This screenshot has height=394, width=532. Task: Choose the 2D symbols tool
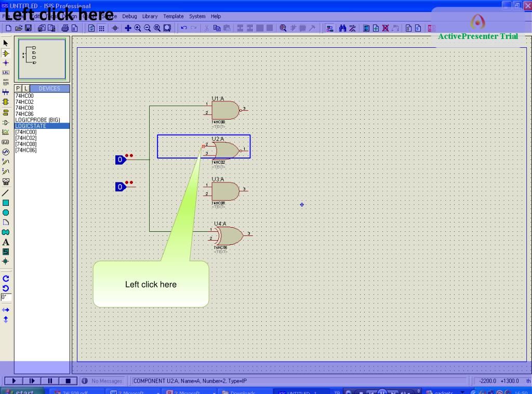point(5,252)
